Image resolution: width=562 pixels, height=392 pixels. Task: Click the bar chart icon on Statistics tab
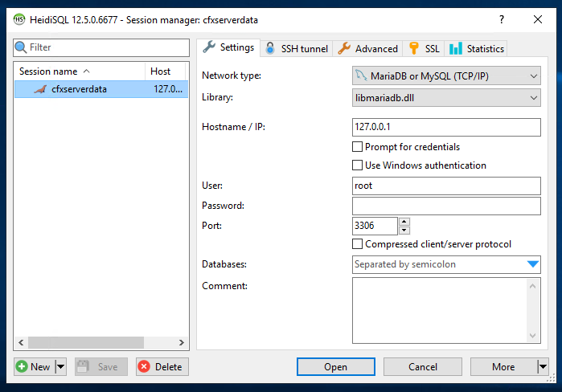tap(456, 48)
